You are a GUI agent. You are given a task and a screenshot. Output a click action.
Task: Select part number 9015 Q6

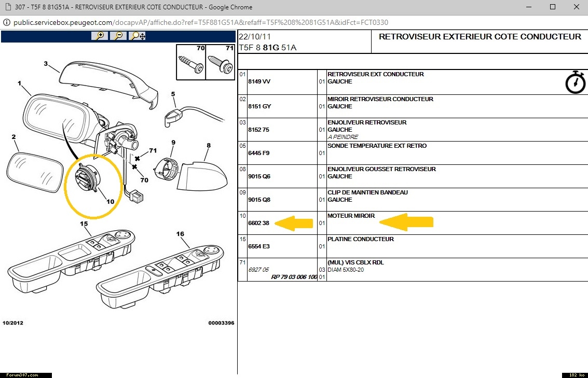259,176
